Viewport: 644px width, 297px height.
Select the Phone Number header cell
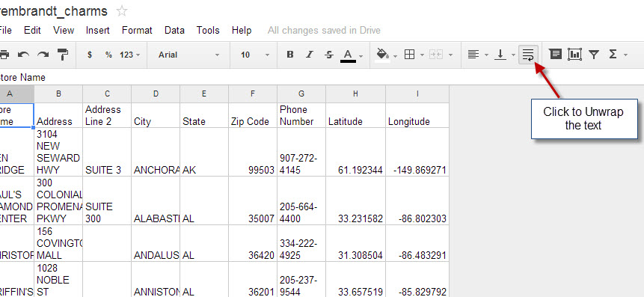[x=301, y=115]
